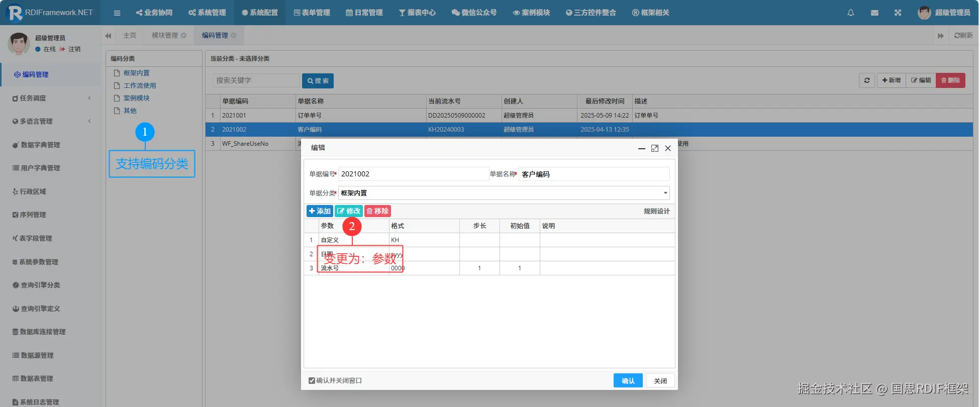Click the 移除 button in edit dialog
Image resolution: width=980 pixels, height=407 pixels.
pyautogui.click(x=377, y=211)
